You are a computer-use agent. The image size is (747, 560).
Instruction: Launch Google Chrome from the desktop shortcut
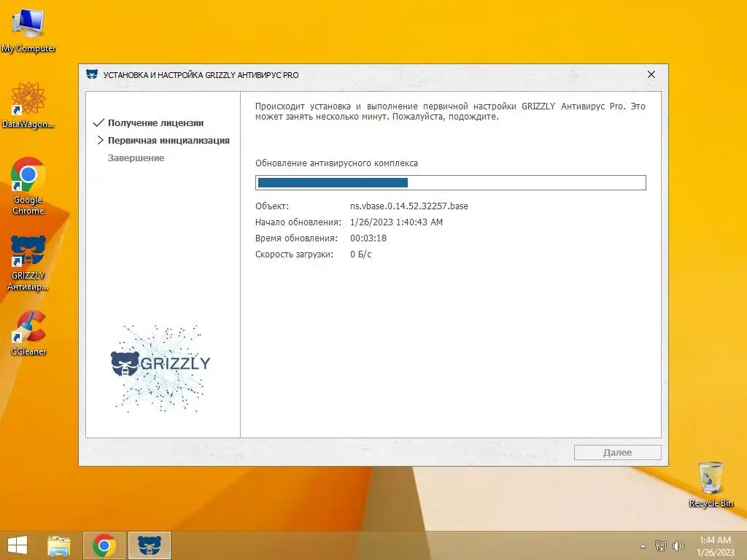pyautogui.click(x=28, y=186)
